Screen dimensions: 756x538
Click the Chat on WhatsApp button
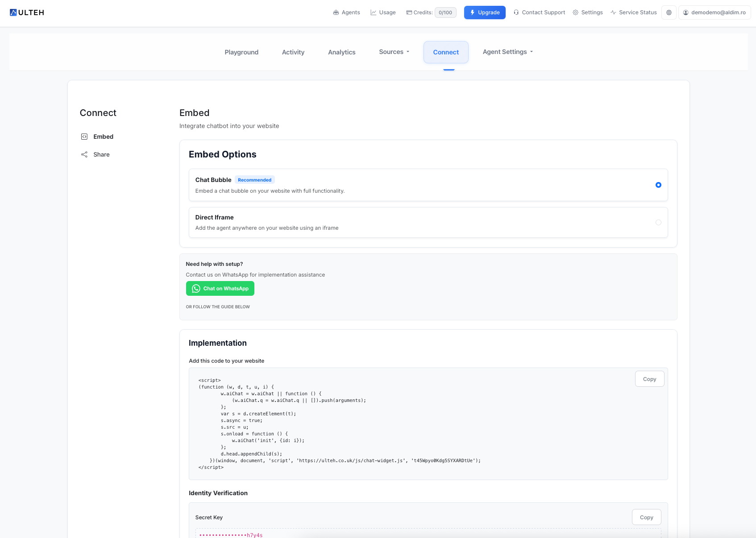[220, 289]
